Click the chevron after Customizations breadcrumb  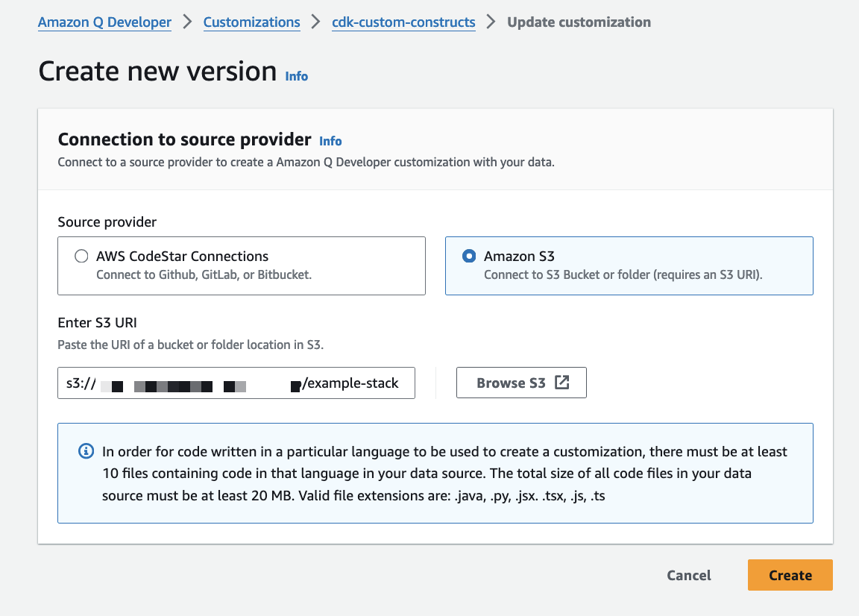tap(317, 22)
